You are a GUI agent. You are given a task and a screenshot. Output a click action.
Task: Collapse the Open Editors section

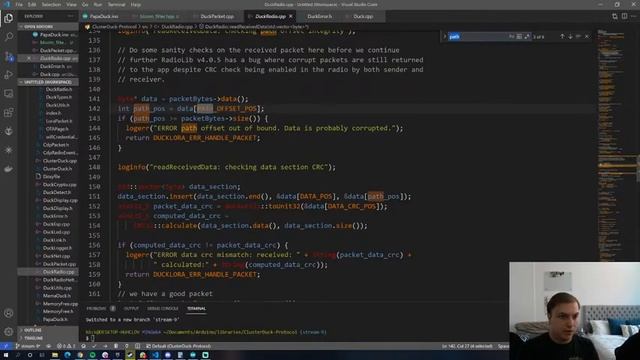click(x=48, y=27)
